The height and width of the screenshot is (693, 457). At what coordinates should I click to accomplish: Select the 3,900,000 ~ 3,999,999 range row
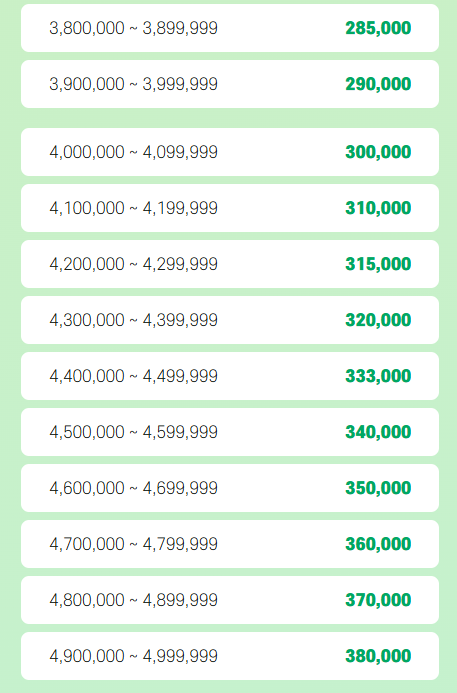[230, 84]
